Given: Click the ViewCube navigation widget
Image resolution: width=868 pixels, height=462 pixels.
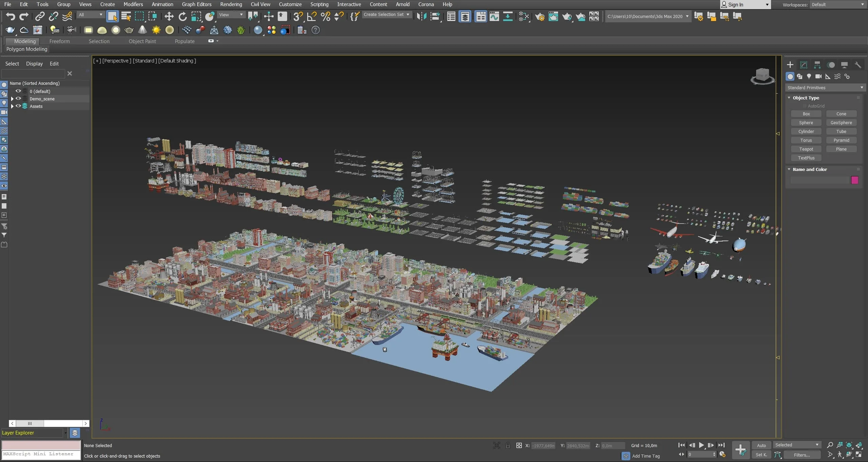Looking at the screenshot, I should click(763, 76).
